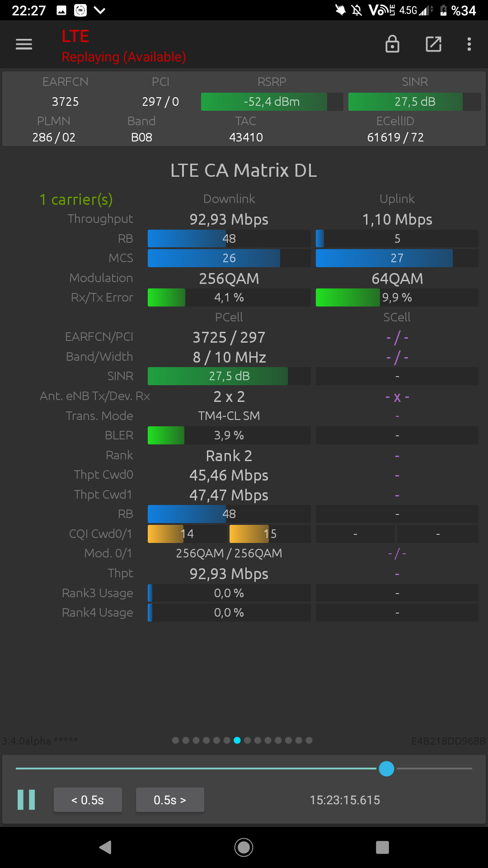The image size is (488, 868).
Task: Tap the Android back navigation button
Action: (105, 847)
